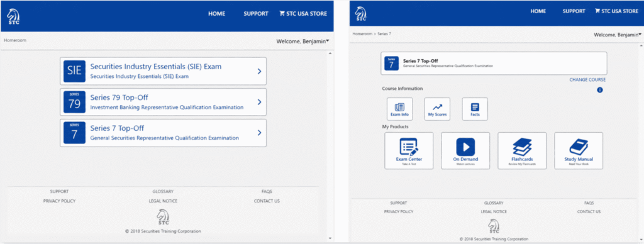Image resolution: width=644 pixels, height=244 pixels.
Task: Click SIE badge icon in course list
Action: click(74, 71)
